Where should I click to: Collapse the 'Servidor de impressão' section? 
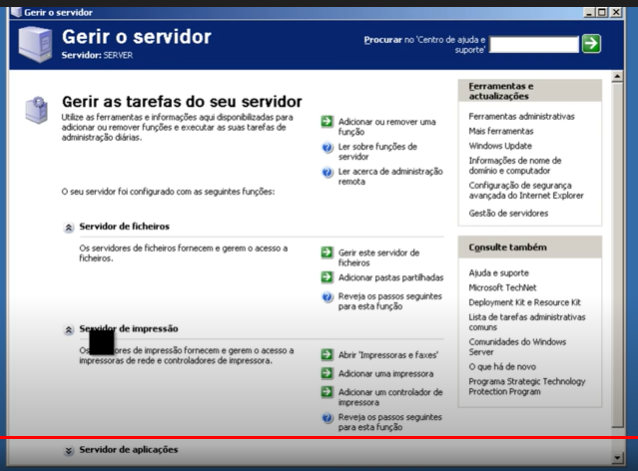pos(69,329)
